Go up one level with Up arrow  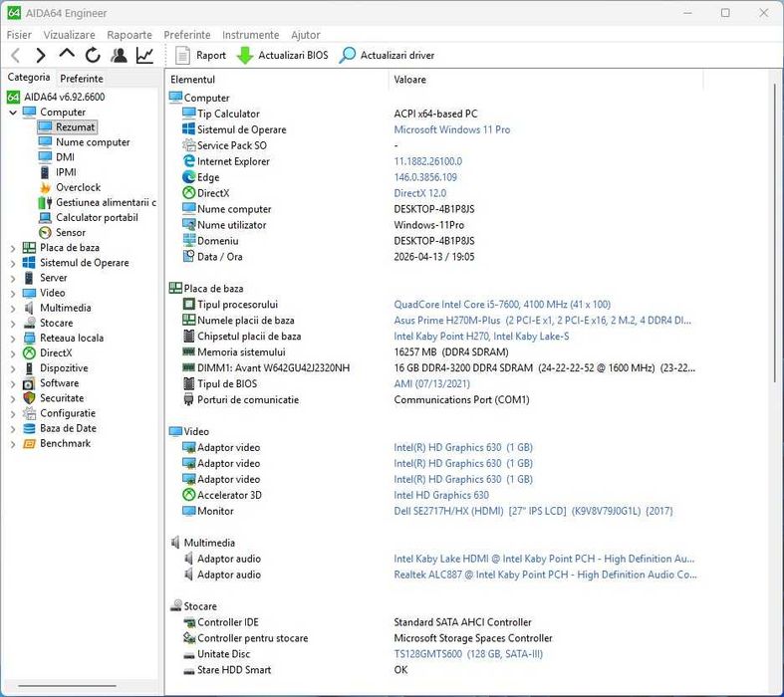click(x=67, y=54)
